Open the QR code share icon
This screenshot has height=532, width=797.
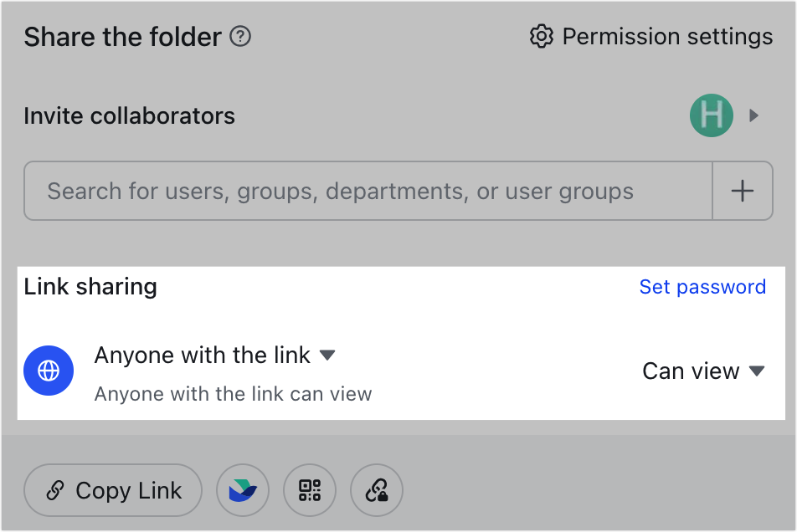[310, 490]
